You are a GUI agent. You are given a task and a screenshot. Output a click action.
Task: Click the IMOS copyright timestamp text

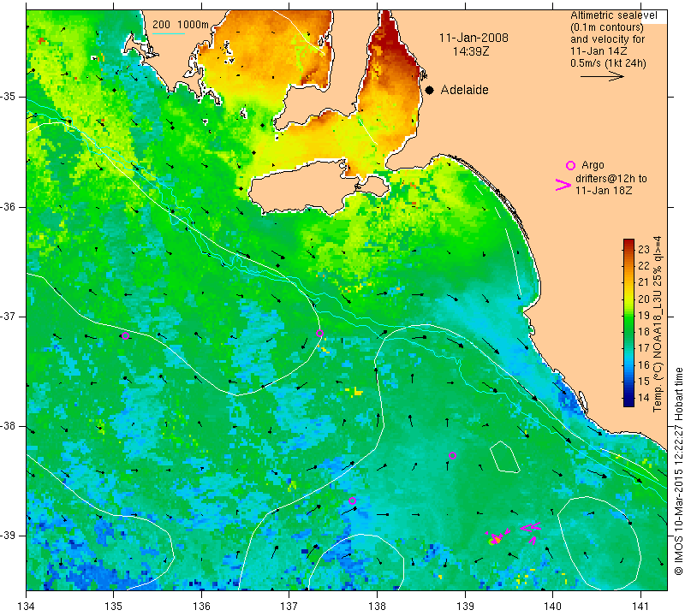pyautogui.click(x=678, y=471)
